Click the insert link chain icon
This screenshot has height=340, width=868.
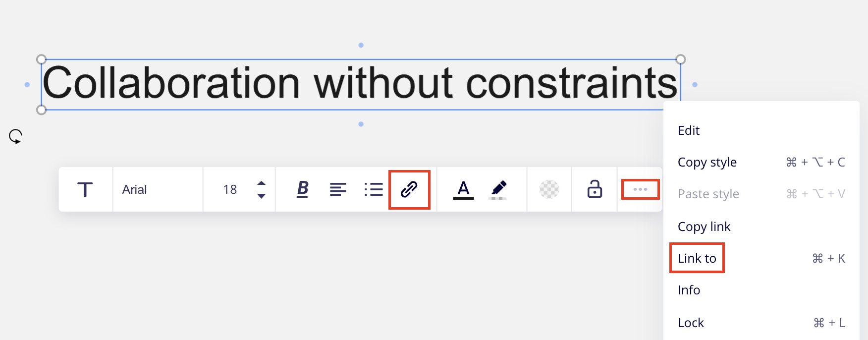[x=409, y=189]
